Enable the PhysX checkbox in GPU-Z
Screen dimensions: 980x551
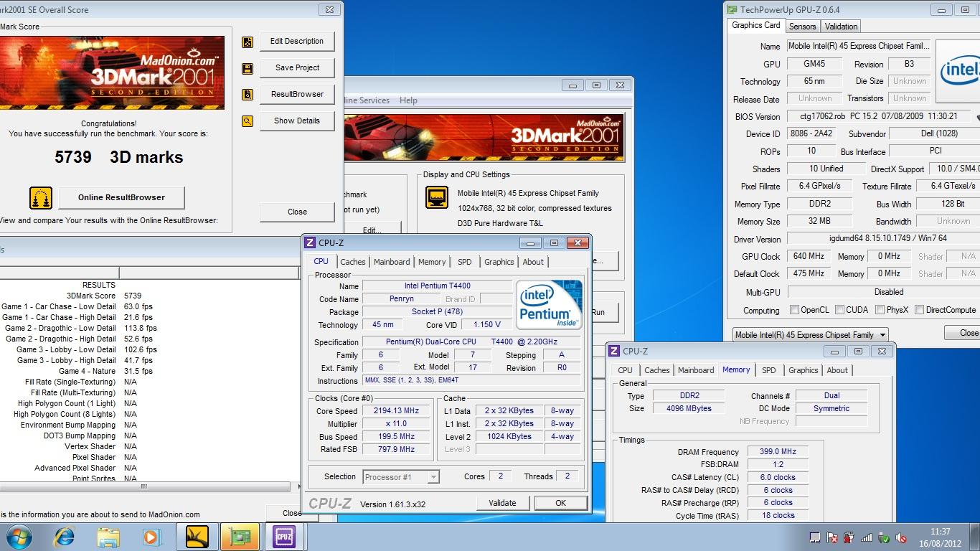coord(880,310)
